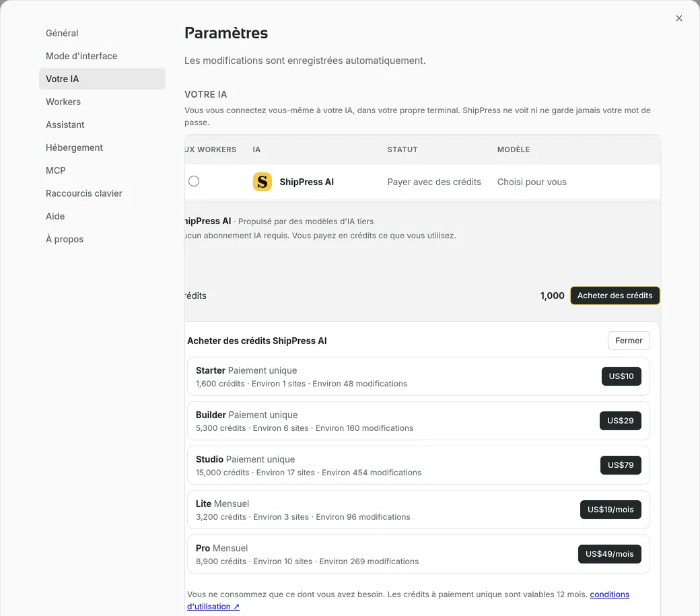
Task: Click the 'Acheter des crédits ShipPress AI' heading
Action: pyautogui.click(x=256, y=341)
